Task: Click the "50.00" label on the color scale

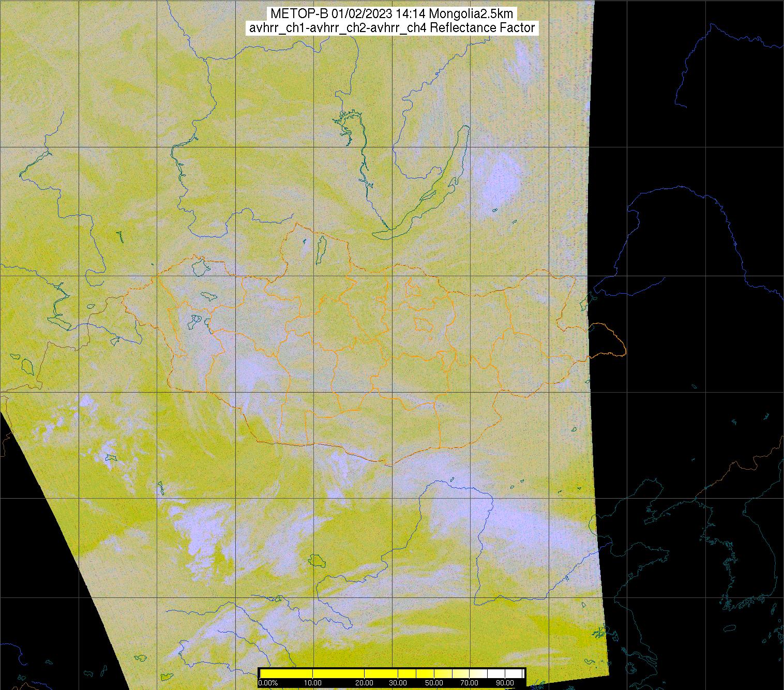Action: pos(434,683)
